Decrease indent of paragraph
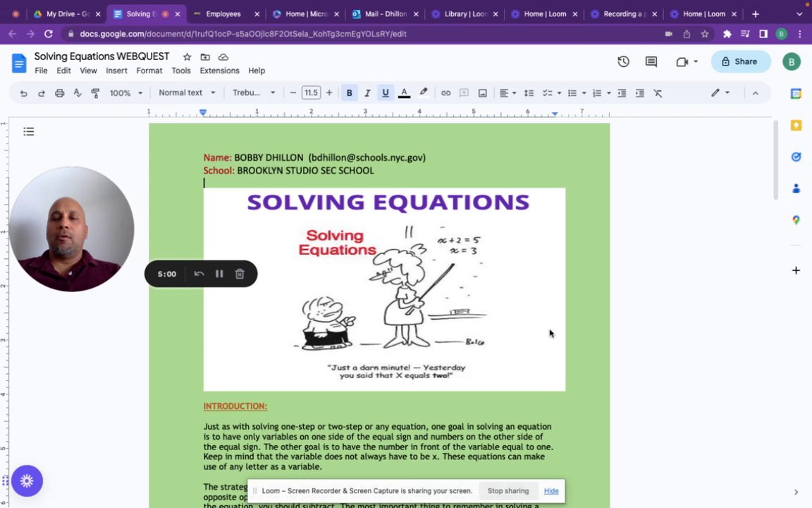812x508 pixels. [622, 93]
